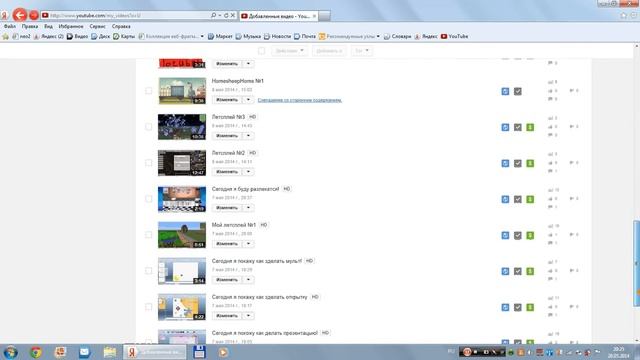This screenshot has width=640, height=360.
Task: Select checkbox beside Мой летсплей №1
Action: point(149,235)
